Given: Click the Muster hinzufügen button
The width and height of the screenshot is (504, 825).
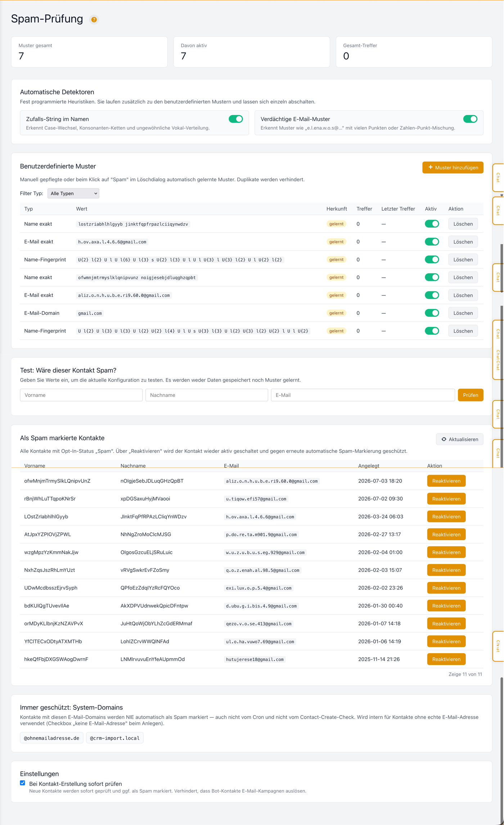Looking at the screenshot, I should [453, 167].
